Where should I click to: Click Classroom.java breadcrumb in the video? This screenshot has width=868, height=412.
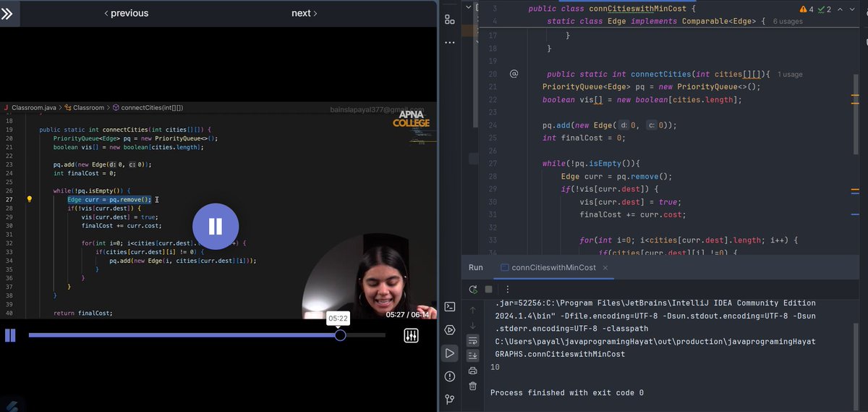click(x=33, y=107)
